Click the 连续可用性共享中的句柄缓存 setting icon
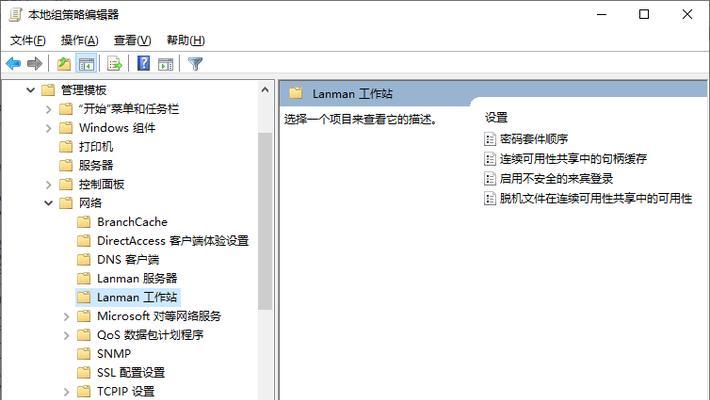Screen dimensions: 710x400 (x=489, y=159)
